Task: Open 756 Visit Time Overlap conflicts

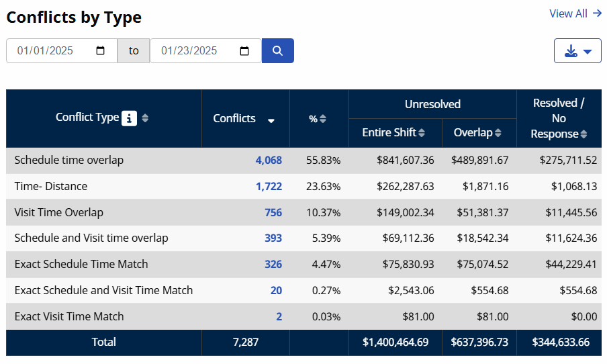Action: tap(273, 213)
